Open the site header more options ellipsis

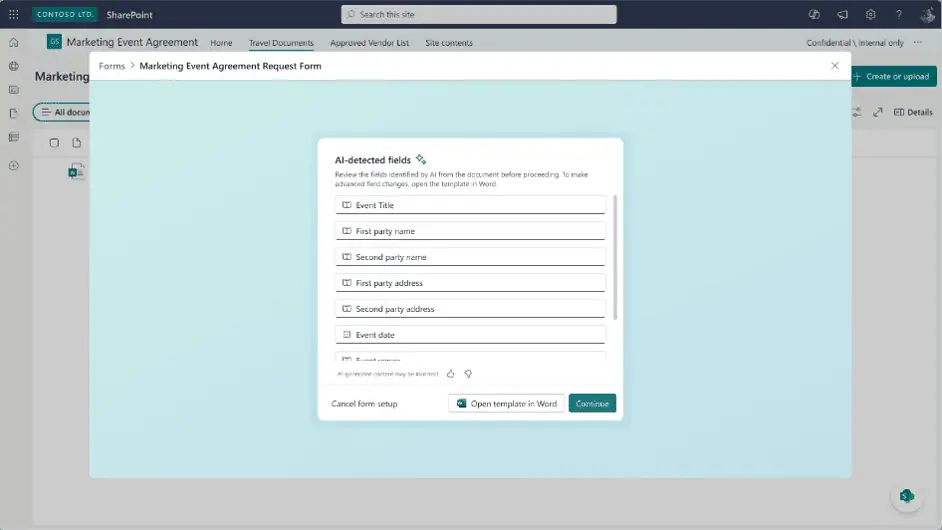pyautogui.click(x=917, y=43)
